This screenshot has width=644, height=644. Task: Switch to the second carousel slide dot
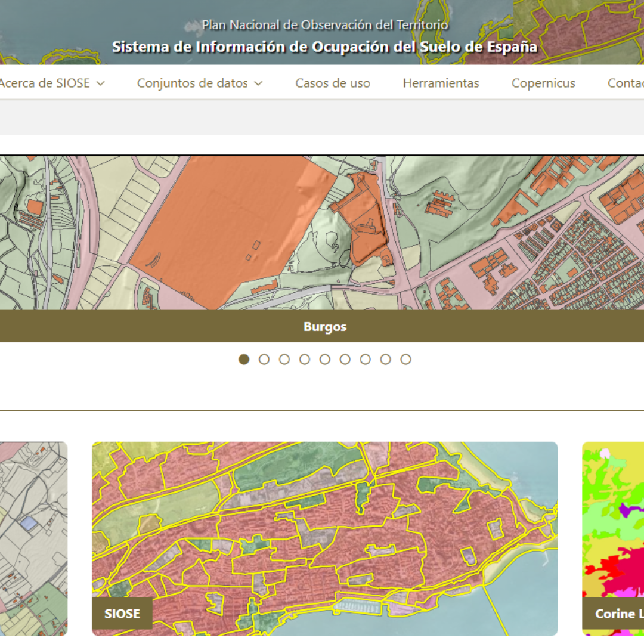(264, 360)
